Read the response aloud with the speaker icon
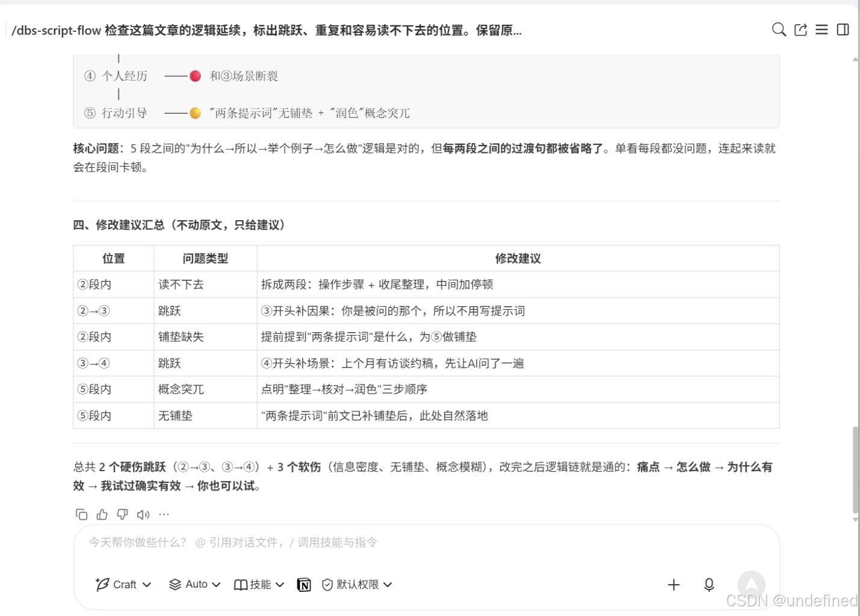This screenshot has height=616, width=860. pyautogui.click(x=143, y=514)
